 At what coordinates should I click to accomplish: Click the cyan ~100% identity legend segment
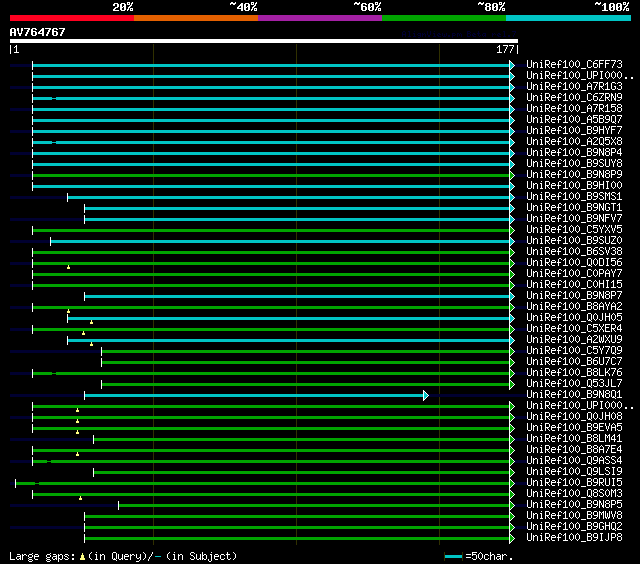[568, 18]
